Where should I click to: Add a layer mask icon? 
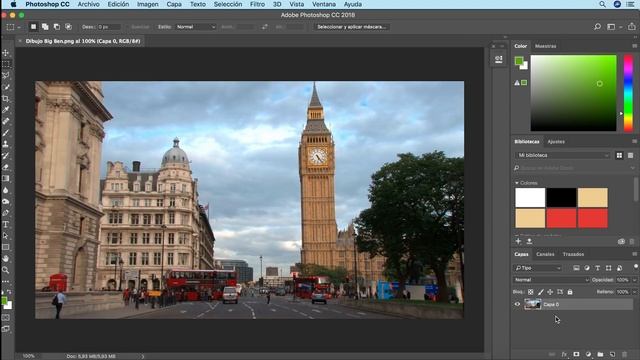pos(576,354)
